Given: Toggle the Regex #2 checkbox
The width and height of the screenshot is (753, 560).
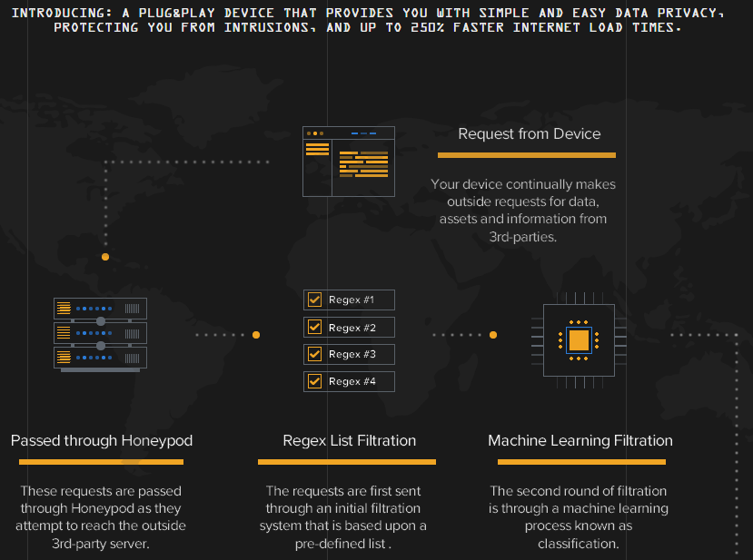Looking at the screenshot, I should (314, 328).
